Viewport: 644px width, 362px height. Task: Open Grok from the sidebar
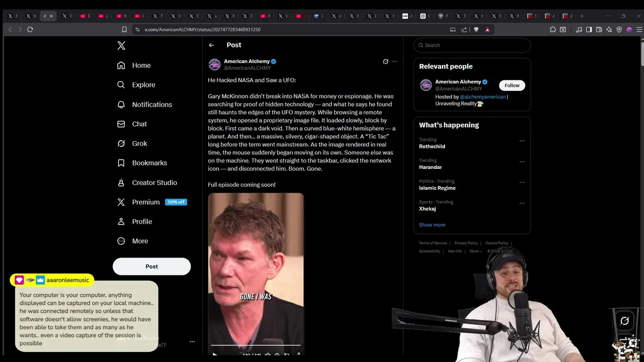[132, 143]
